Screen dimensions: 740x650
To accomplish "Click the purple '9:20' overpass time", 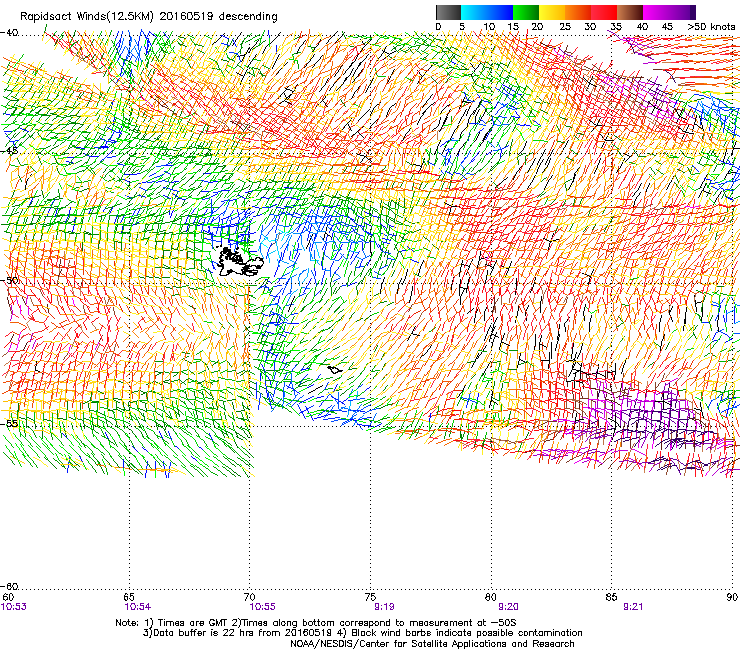I will [x=508, y=607].
